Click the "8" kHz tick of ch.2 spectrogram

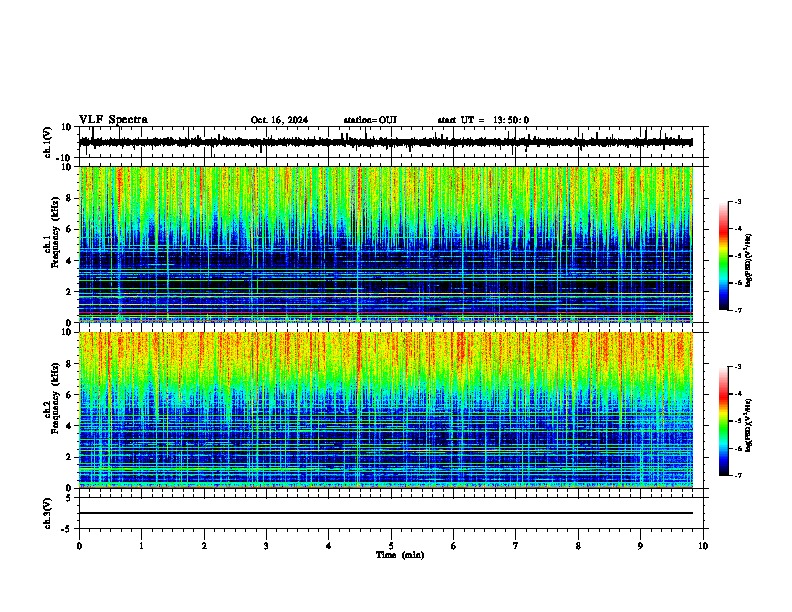[x=70, y=364]
